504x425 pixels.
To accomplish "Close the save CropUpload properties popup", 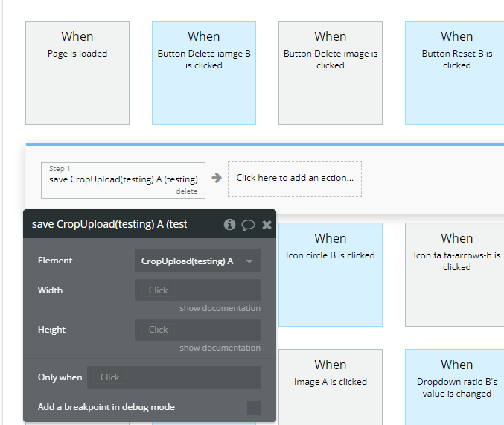I will coord(267,224).
